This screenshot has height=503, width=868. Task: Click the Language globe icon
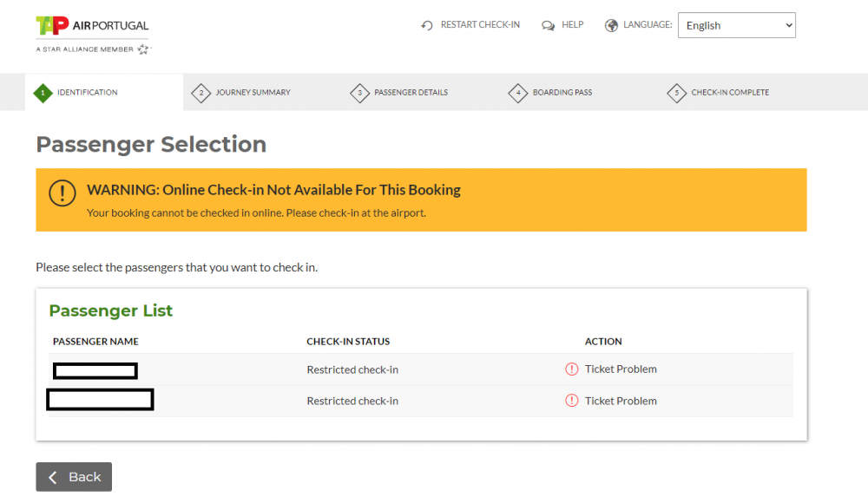coord(611,25)
